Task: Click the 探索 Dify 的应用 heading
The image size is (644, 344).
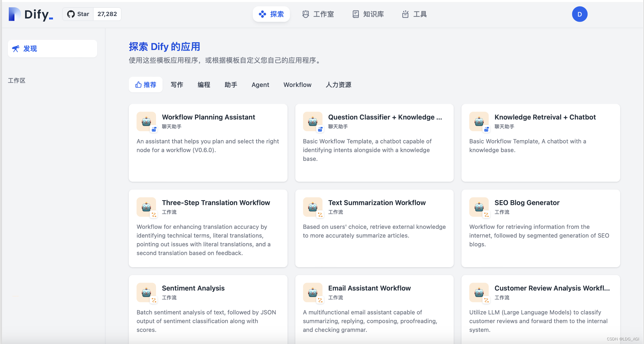Action: coord(164,47)
